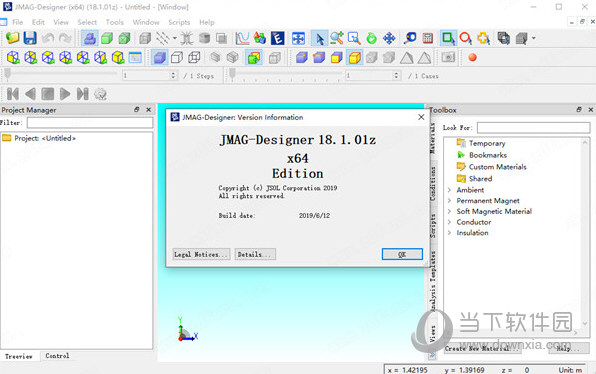Click the open project folder icon

tap(12, 38)
